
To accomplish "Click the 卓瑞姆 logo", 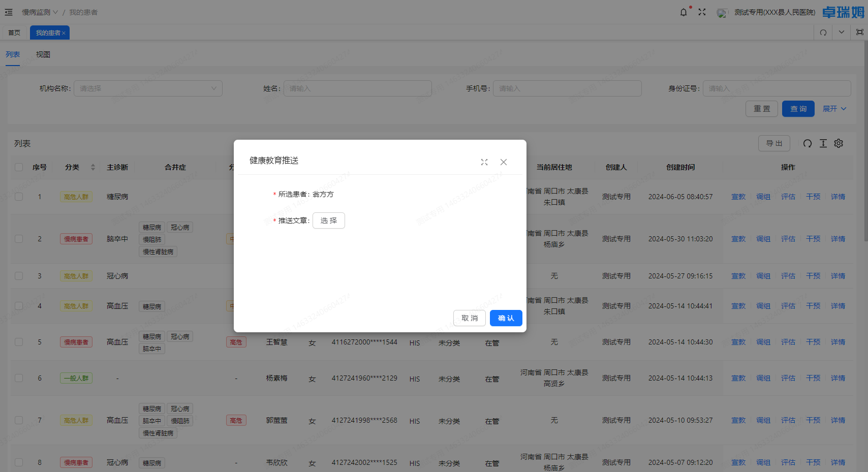I will (843, 12).
